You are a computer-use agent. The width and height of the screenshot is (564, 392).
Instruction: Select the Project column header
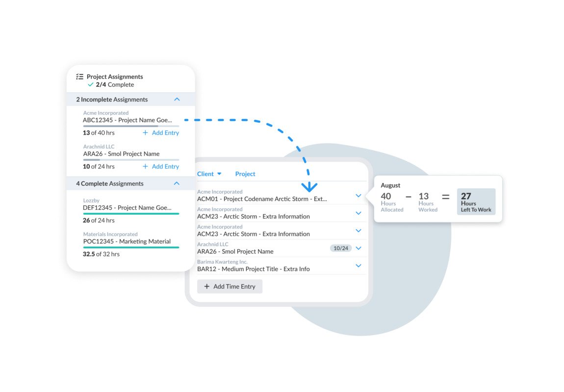point(245,174)
